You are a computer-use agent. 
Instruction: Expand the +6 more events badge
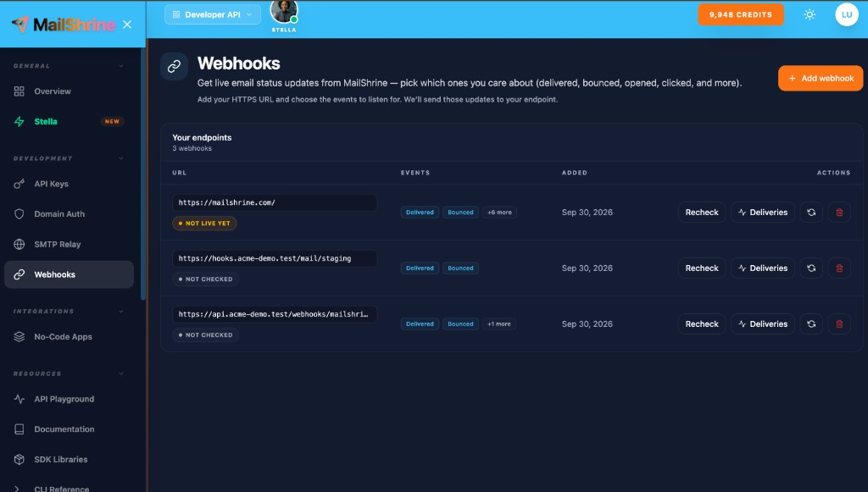click(499, 213)
